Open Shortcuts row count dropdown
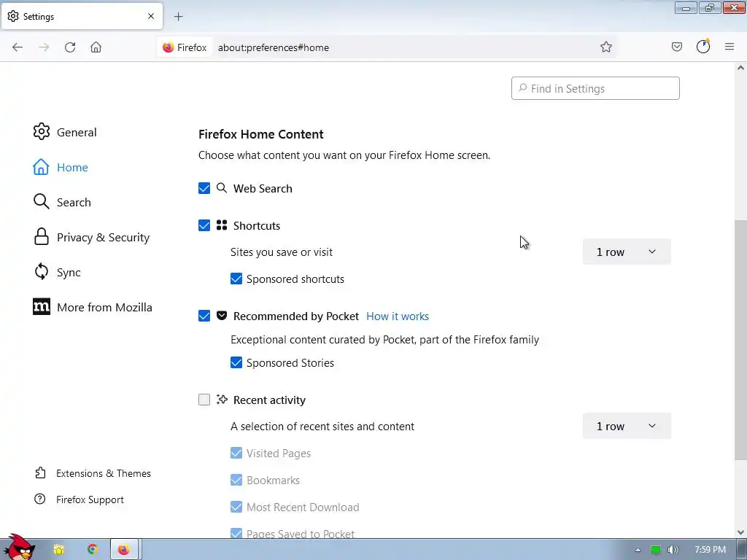 [627, 252]
